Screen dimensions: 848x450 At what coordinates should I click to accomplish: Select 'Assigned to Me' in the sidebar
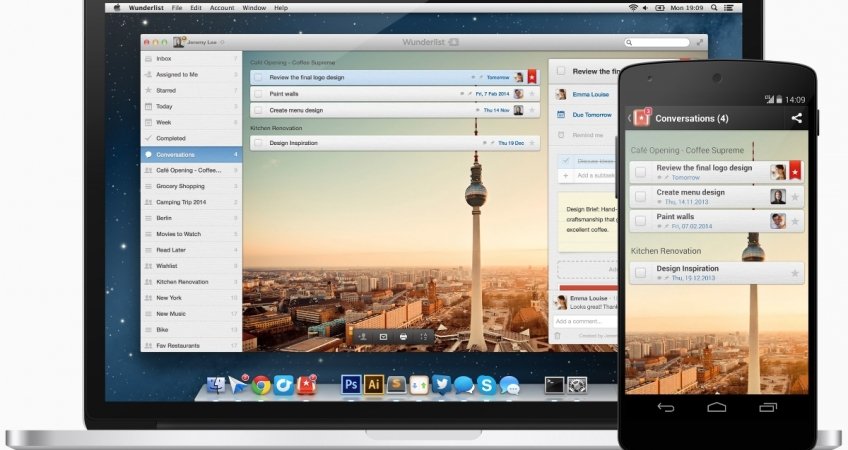pyautogui.click(x=191, y=75)
